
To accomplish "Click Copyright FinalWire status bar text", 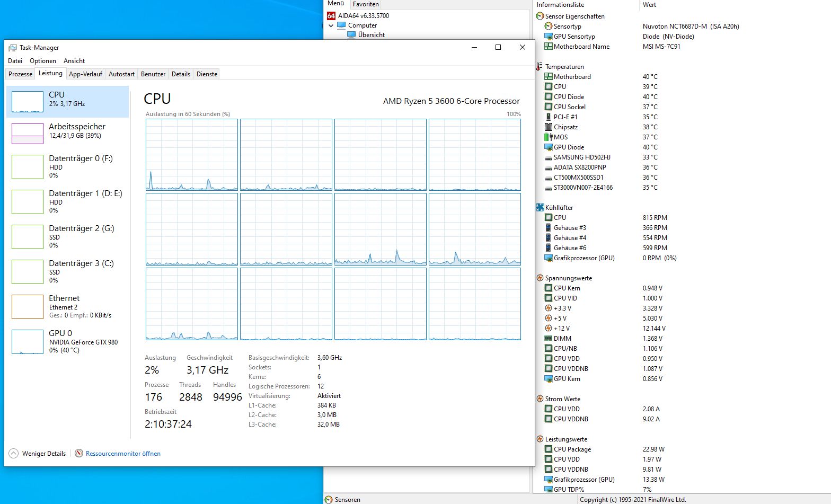I will (x=633, y=500).
